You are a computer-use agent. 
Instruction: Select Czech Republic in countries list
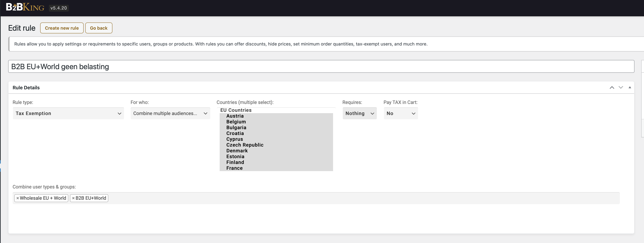click(x=245, y=145)
